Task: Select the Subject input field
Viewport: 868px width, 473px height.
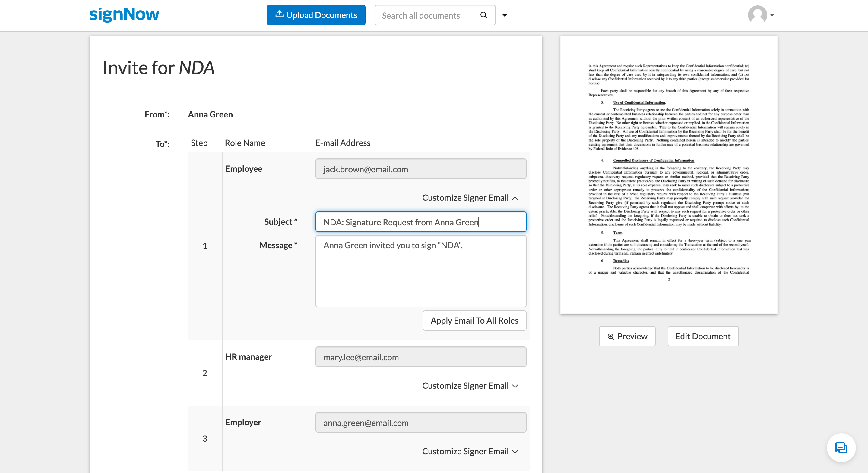Action: (x=420, y=221)
